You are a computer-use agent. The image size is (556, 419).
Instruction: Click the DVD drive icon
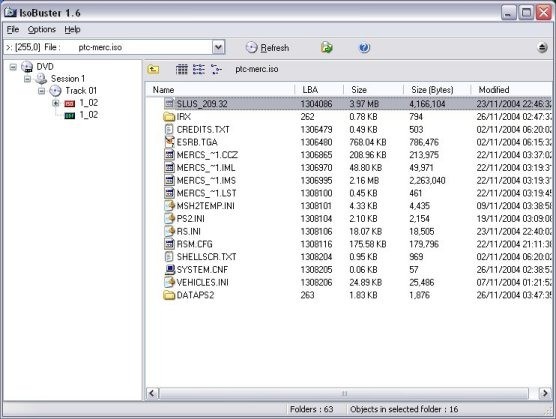tap(27, 67)
